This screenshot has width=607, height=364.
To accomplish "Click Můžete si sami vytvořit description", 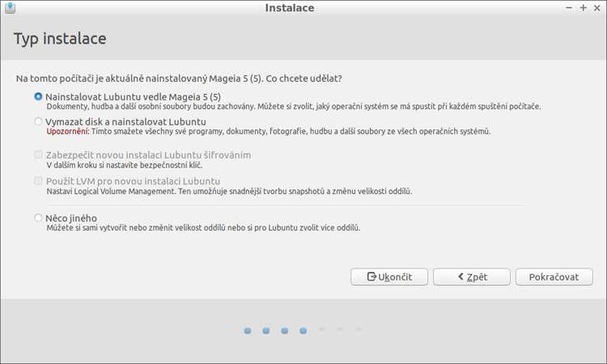I will tap(203, 228).
